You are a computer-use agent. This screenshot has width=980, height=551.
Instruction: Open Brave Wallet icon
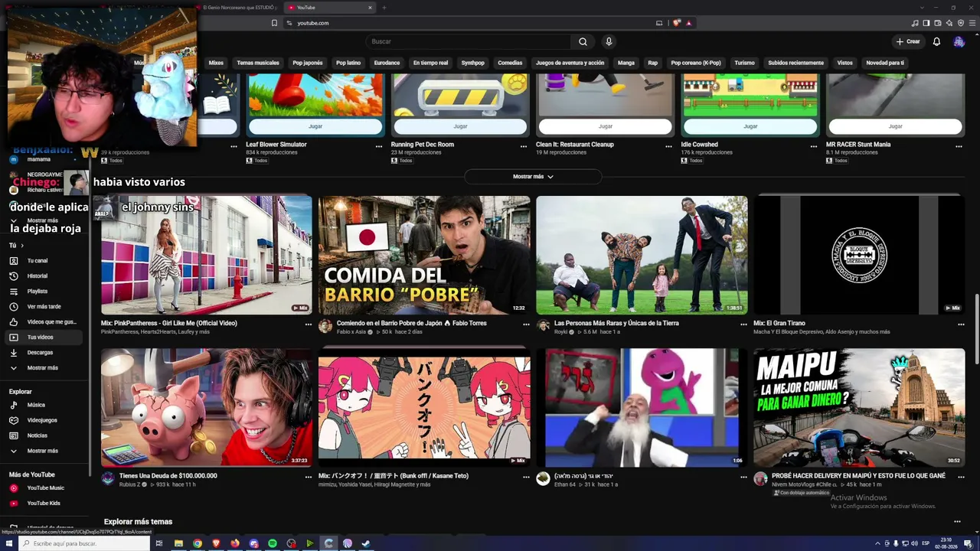click(x=938, y=23)
